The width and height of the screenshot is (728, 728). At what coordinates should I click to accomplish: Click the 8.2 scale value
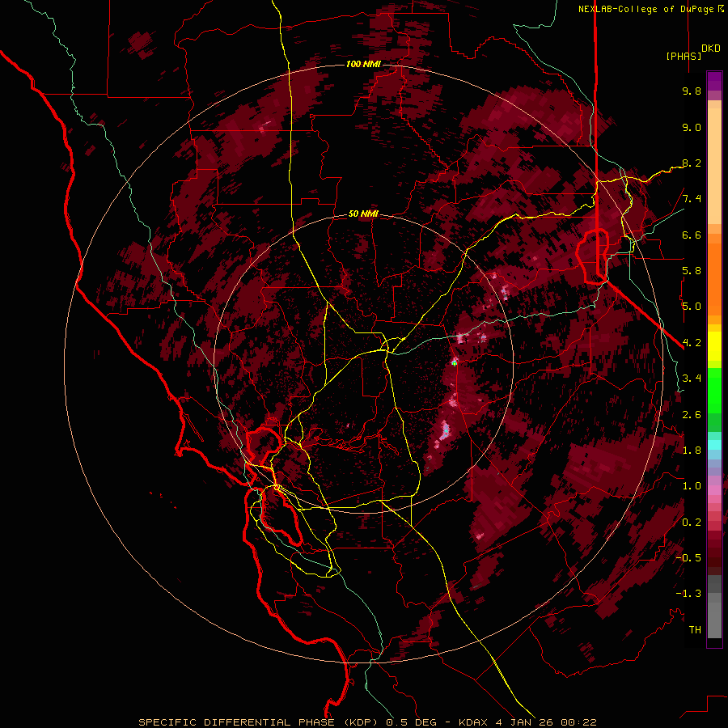click(x=692, y=163)
